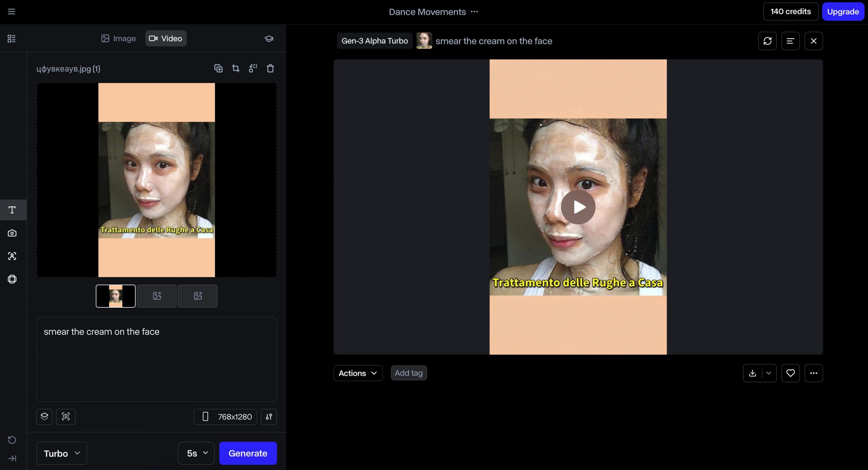Open the 5s duration dropdown
Screen dimensions: 868x470
coord(196,453)
